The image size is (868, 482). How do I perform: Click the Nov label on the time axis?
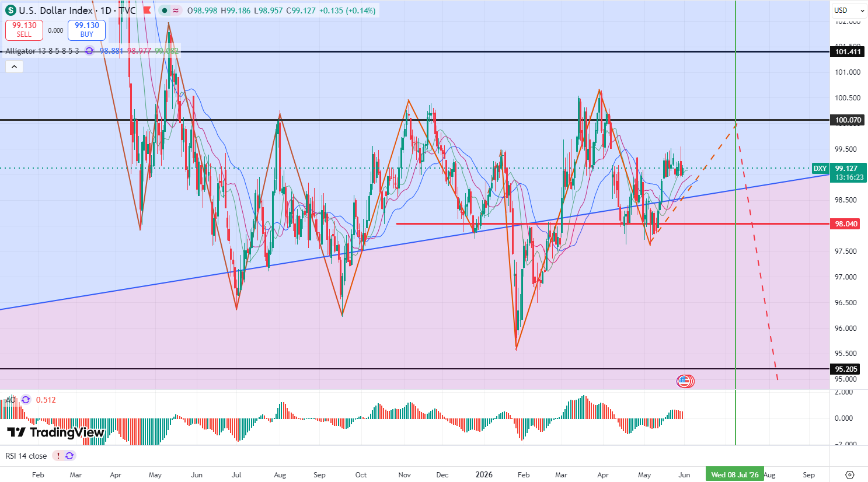(405, 474)
